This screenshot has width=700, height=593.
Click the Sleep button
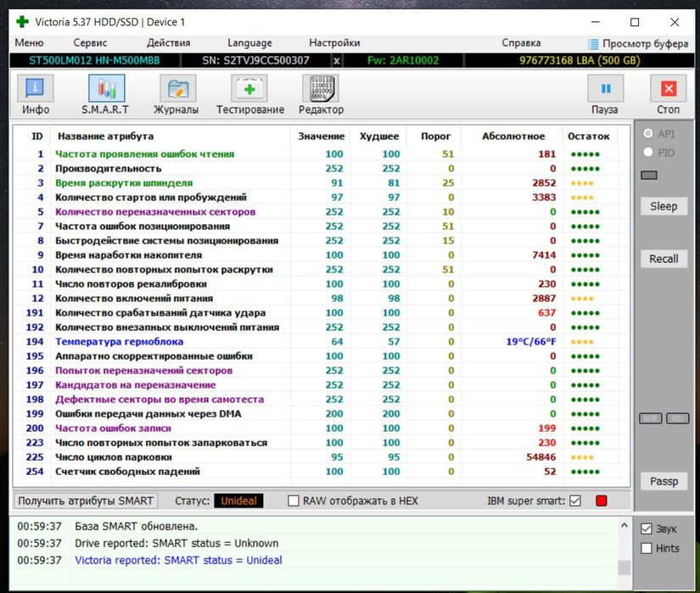pyautogui.click(x=664, y=206)
